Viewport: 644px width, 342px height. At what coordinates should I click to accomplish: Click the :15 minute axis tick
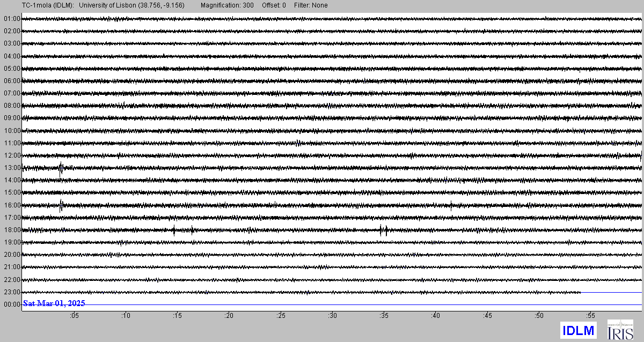tap(177, 316)
